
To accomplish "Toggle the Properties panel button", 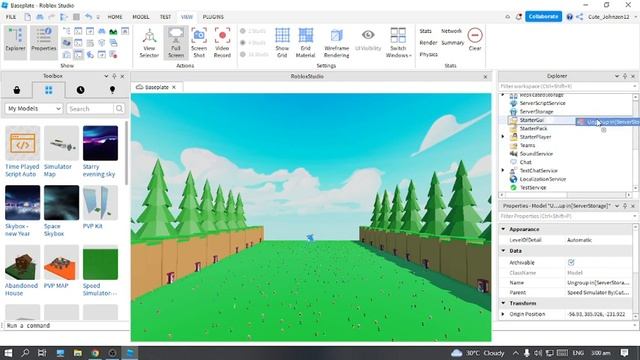I will [44, 42].
